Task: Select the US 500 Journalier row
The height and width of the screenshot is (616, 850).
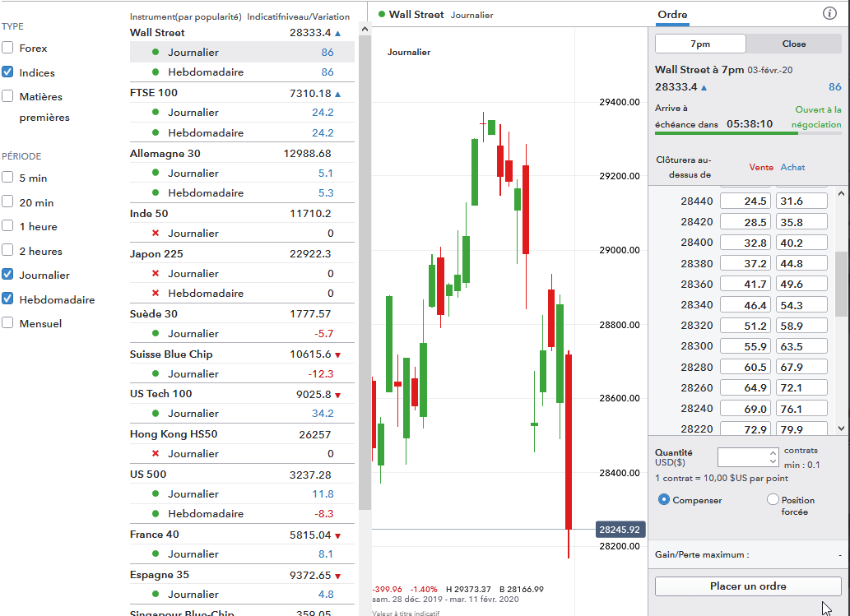Action: pos(242,494)
